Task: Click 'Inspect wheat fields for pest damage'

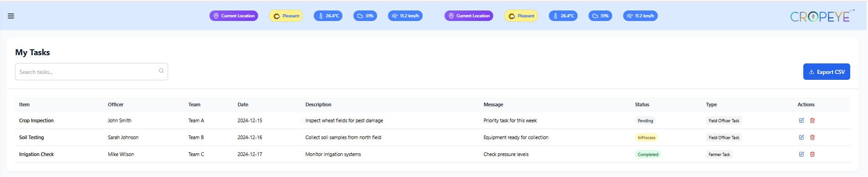Action: point(344,120)
